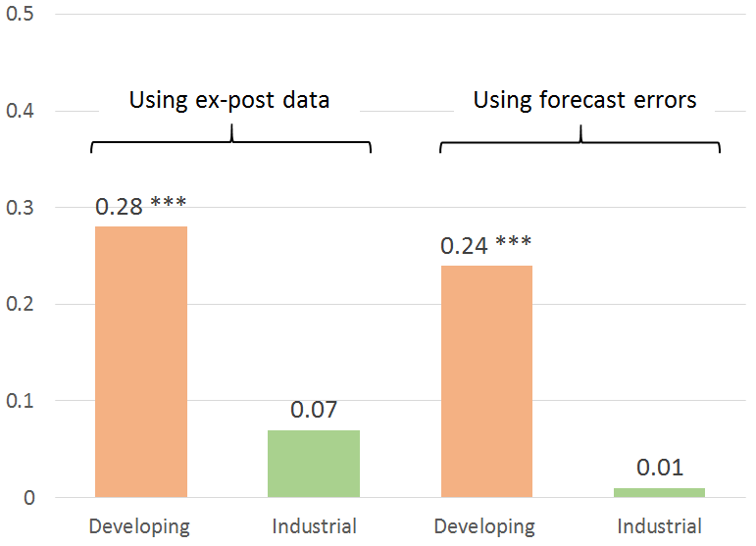Click the 0.1 y-axis tick label
Image resolution: width=756 pixels, height=546 pixels.
20,401
